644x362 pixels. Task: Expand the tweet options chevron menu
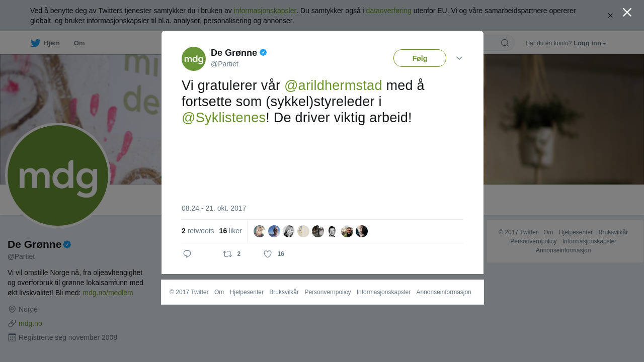point(459,58)
